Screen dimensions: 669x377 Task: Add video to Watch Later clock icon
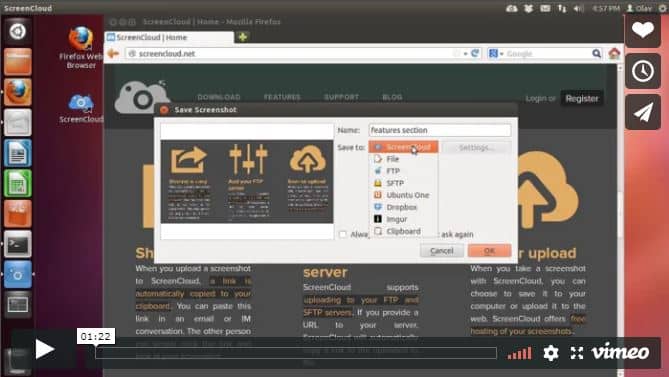coord(643,71)
